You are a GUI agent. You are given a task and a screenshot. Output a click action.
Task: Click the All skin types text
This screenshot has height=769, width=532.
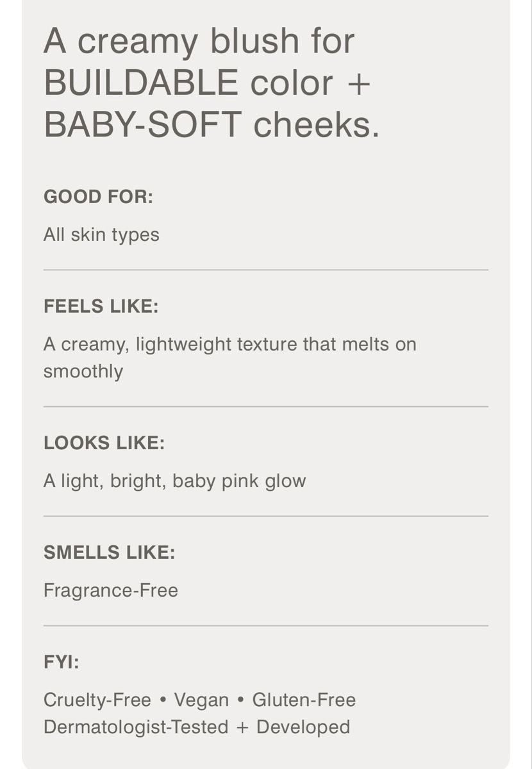(x=101, y=235)
